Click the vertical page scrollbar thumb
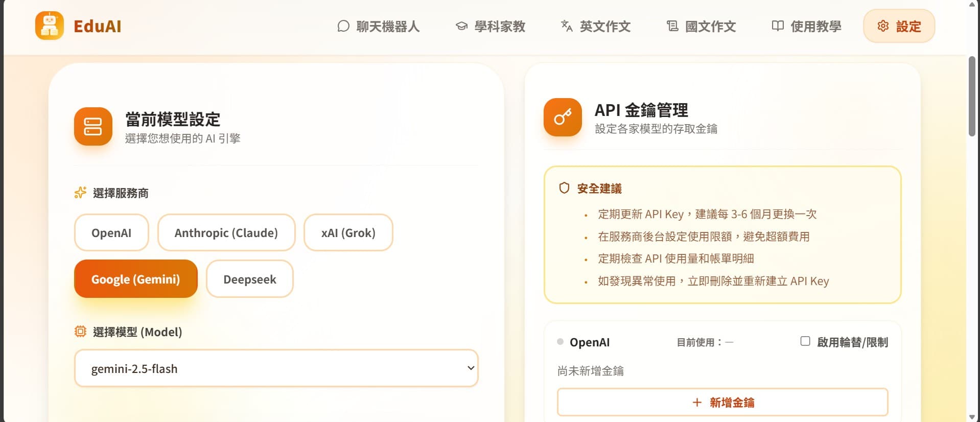The height and width of the screenshot is (422, 980). (x=972, y=96)
